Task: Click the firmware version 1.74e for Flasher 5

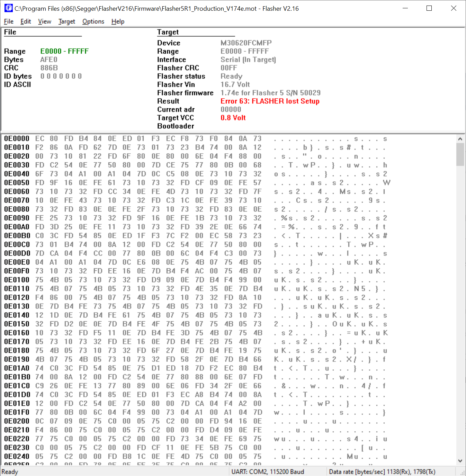Action: 252,93
